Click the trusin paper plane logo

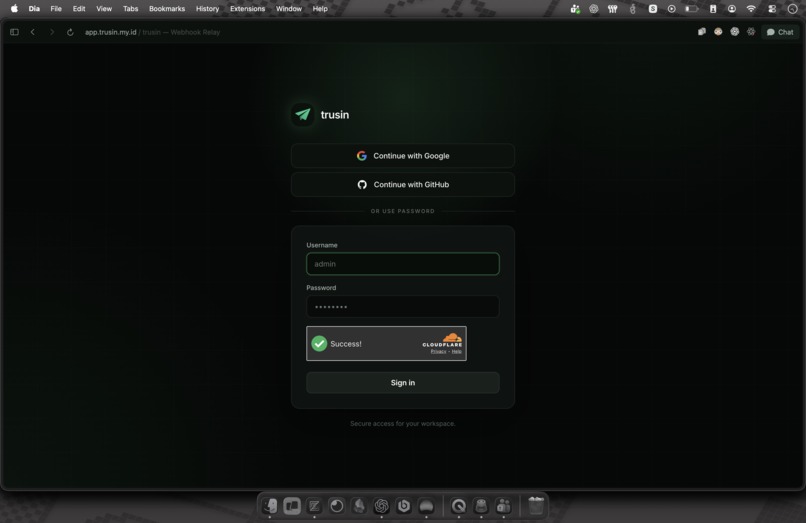303,114
